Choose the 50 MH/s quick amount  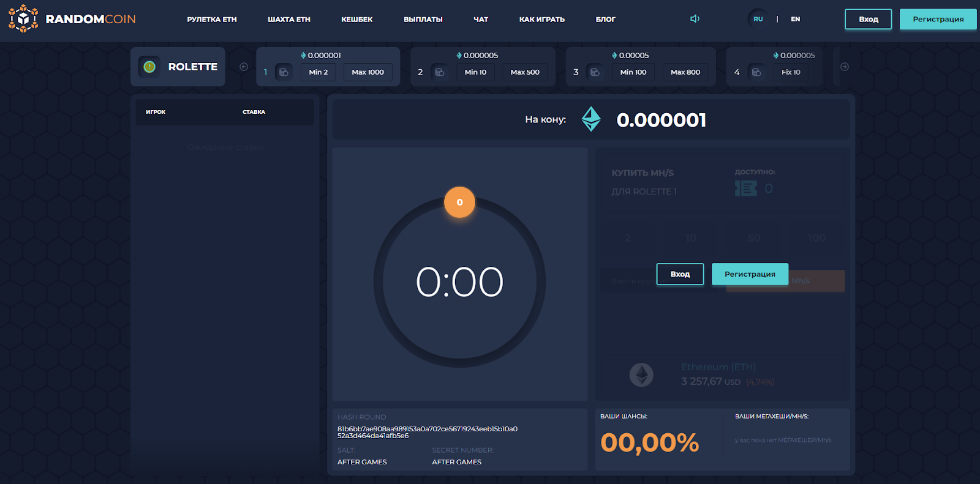(754, 238)
